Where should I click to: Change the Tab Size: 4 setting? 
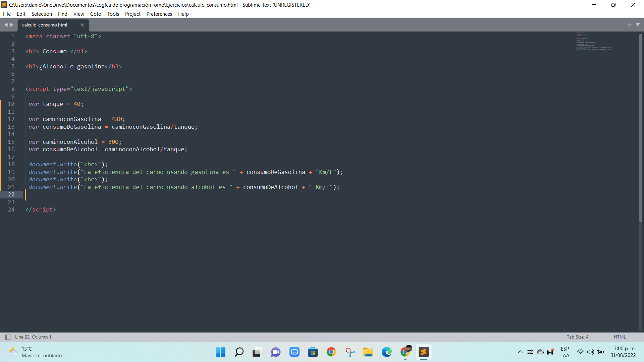click(x=578, y=337)
